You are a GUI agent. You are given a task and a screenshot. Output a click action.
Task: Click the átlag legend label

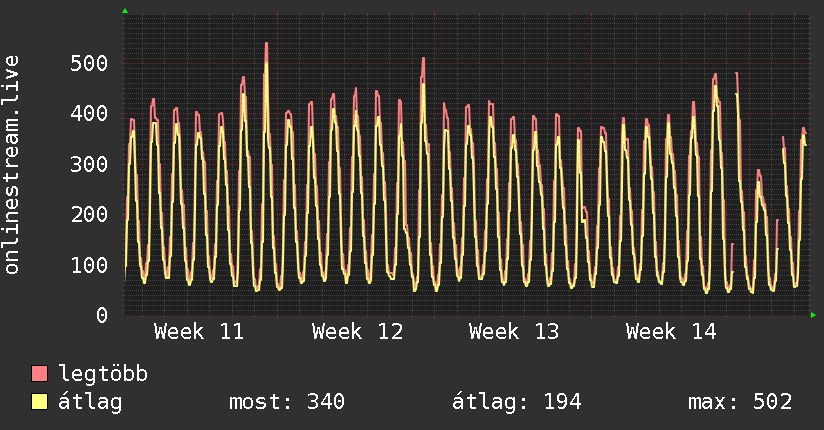coord(90,402)
